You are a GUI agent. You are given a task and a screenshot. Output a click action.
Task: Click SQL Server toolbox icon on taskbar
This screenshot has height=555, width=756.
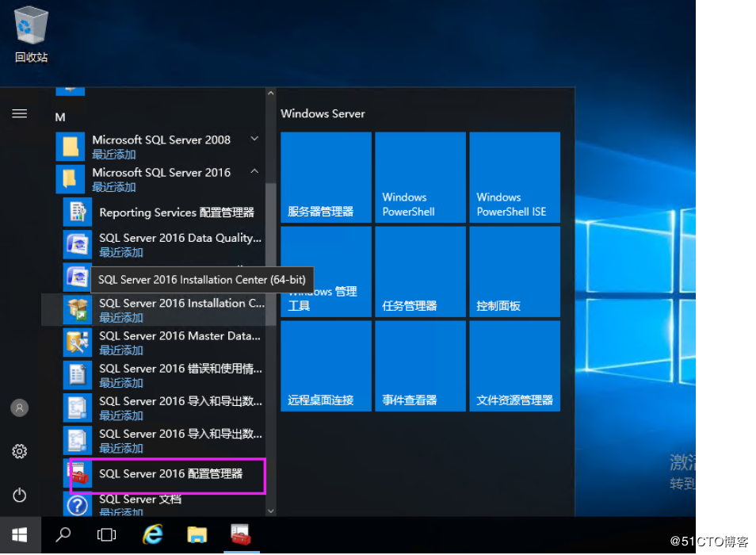[x=241, y=534]
